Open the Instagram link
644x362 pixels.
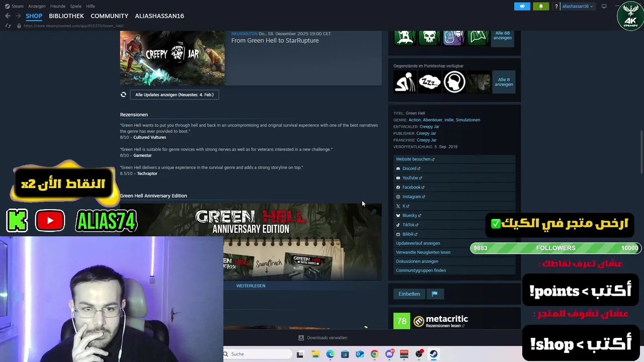414,197
